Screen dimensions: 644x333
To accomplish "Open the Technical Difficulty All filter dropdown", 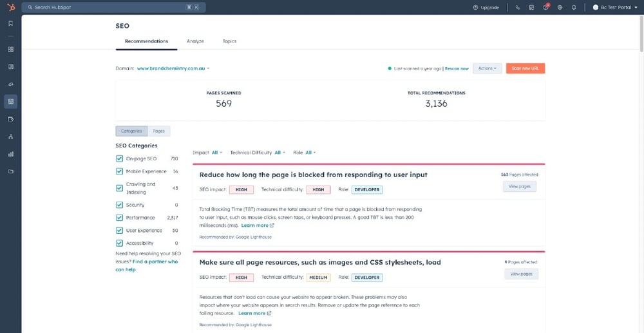I will [280, 153].
